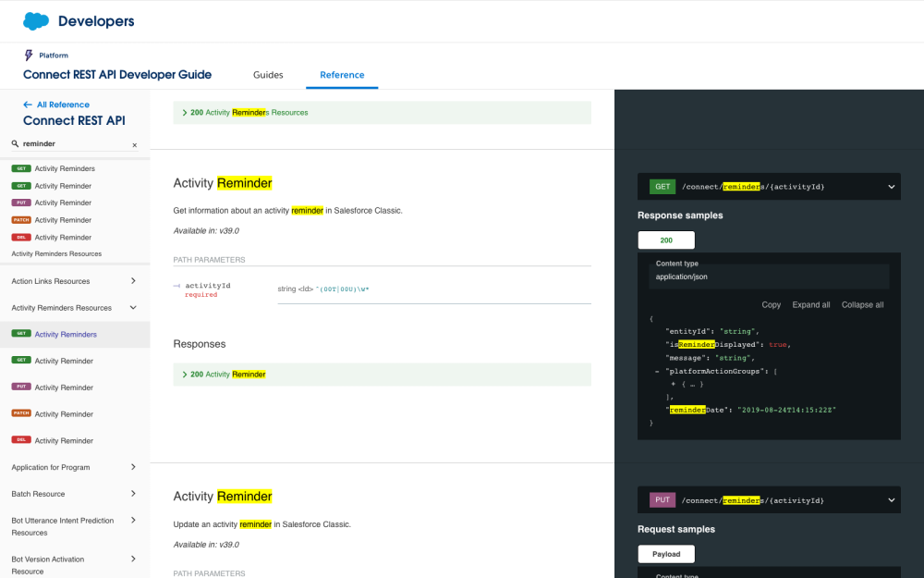Open Activity Reminders Resources search result

(56, 253)
